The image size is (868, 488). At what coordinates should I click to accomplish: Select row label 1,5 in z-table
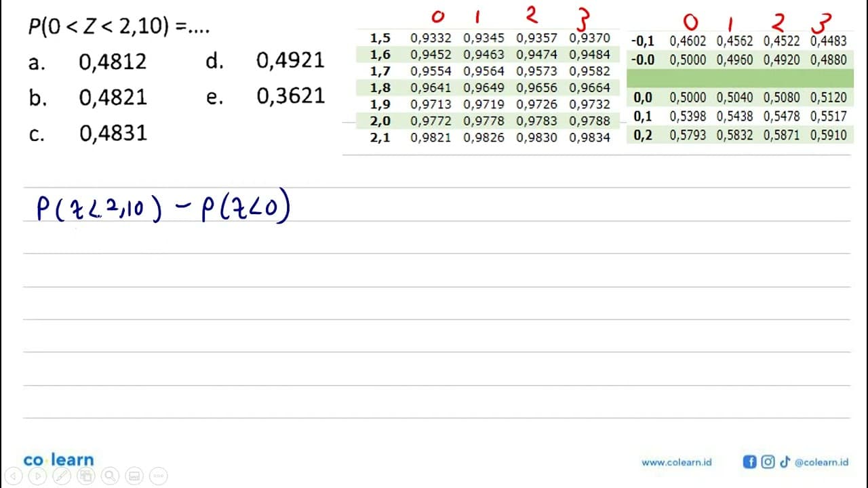point(380,38)
